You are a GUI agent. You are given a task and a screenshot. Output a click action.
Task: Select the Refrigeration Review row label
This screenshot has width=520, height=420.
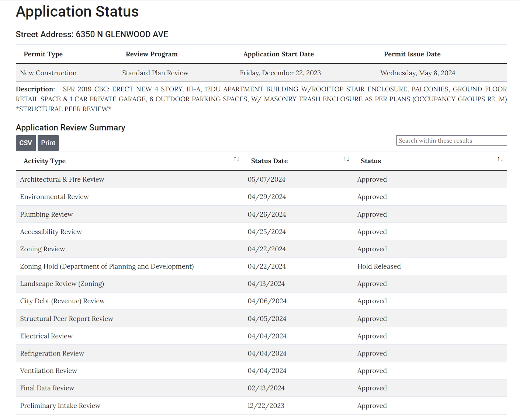pos(52,353)
